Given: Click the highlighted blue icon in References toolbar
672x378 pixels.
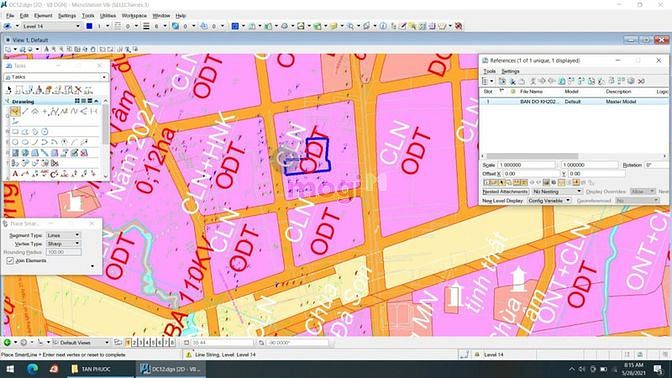Looking at the screenshot, I should click(x=561, y=81).
